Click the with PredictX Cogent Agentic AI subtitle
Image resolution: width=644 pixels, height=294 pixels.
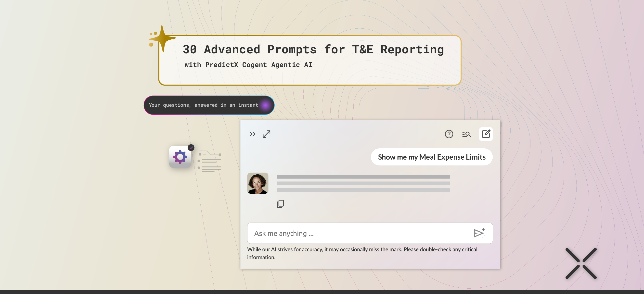coord(248,65)
